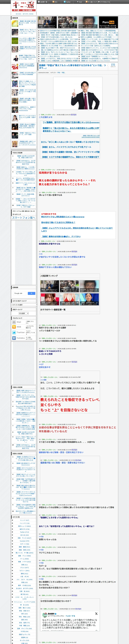
Task: Click the ★今週のおすすめ label
Action: click(49, 214)
